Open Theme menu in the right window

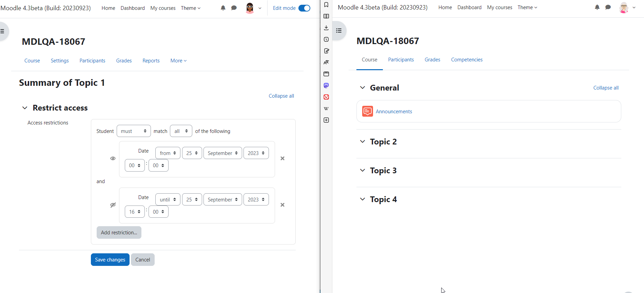click(527, 7)
